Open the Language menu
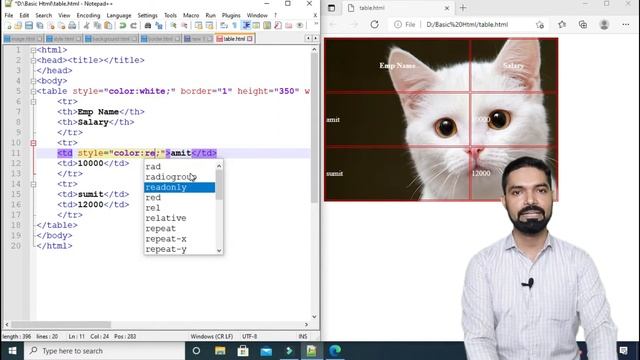This screenshot has height=360, width=640. (x=119, y=15)
